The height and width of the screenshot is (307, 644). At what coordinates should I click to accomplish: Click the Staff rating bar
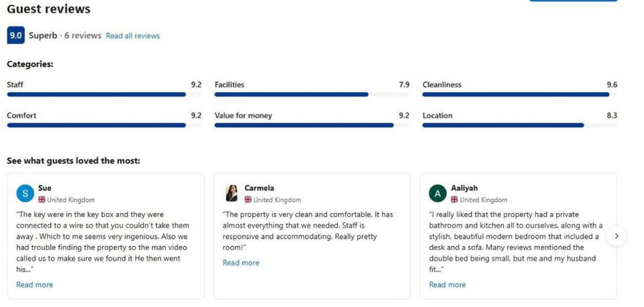pyautogui.click(x=104, y=95)
